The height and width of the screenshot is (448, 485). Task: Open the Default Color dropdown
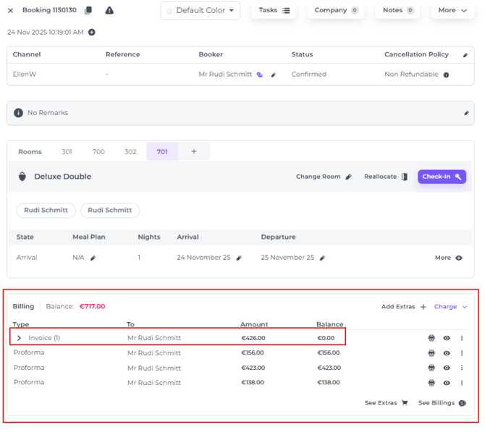click(x=201, y=11)
